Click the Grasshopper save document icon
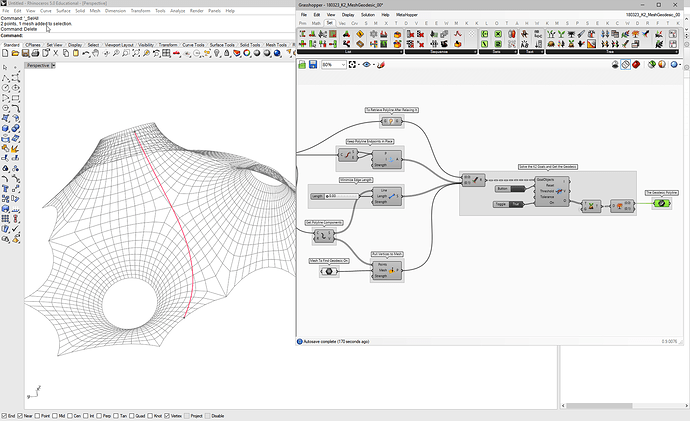Image resolution: width=690 pixels, height=421 pixels. (x=313, y=64)
